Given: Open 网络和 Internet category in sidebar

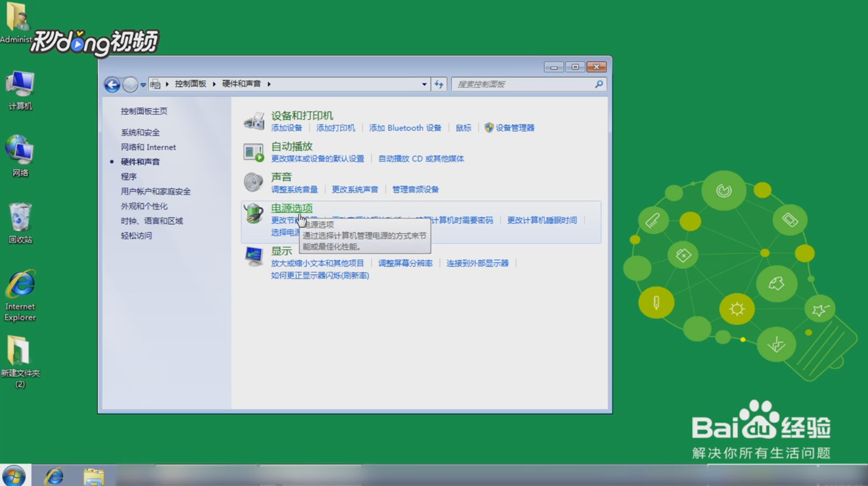Looking at the screenshot, I should click(x=149, y=147).
